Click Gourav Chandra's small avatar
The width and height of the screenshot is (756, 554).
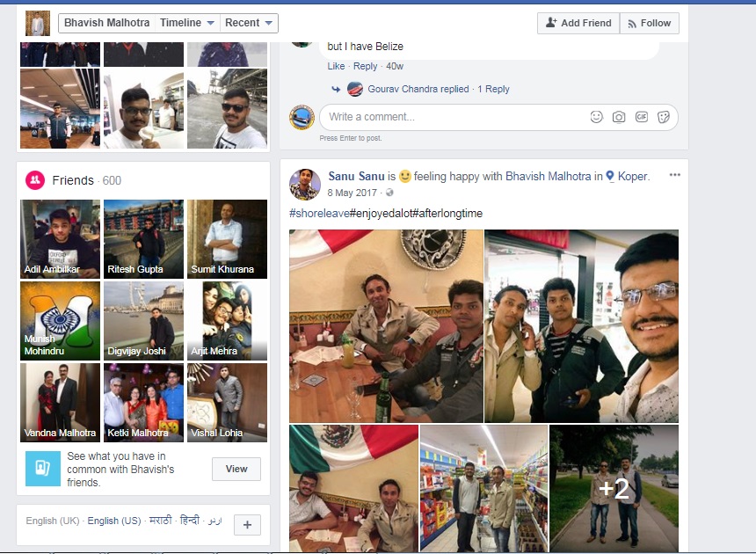355,89
